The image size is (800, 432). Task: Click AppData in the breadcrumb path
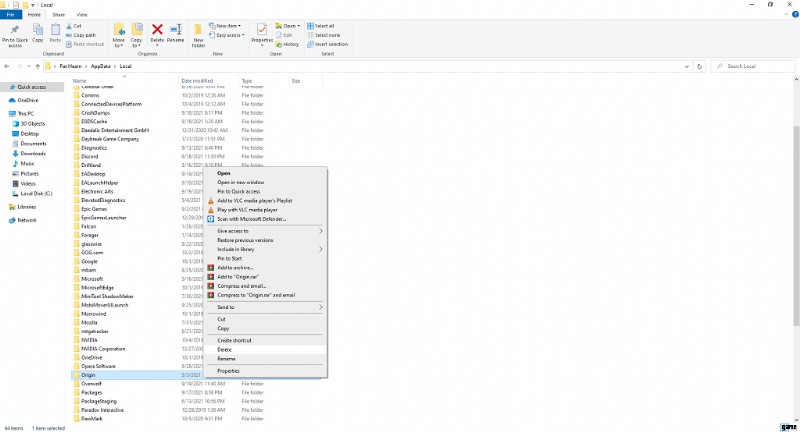coord(101,66)
